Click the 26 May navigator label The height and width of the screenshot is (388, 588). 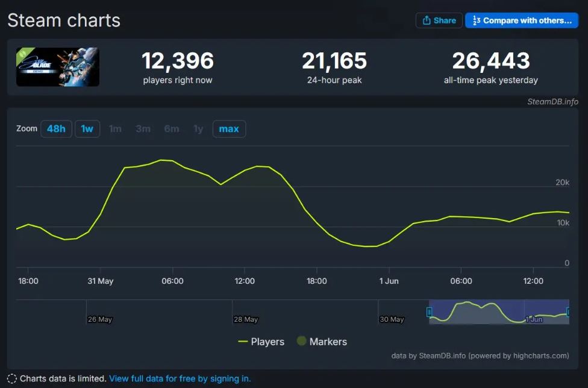[100, 319]
